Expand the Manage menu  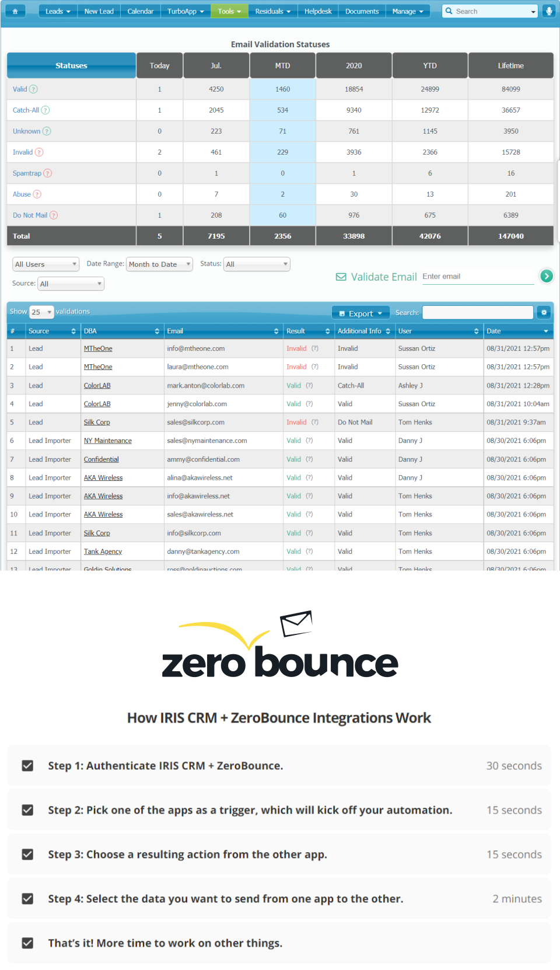pos(408,11)
